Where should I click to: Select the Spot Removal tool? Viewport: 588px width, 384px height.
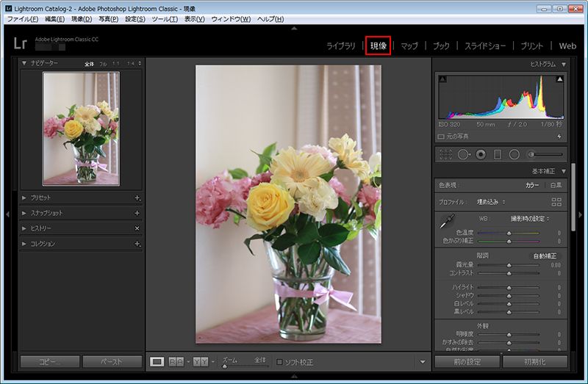pos(464,154)
